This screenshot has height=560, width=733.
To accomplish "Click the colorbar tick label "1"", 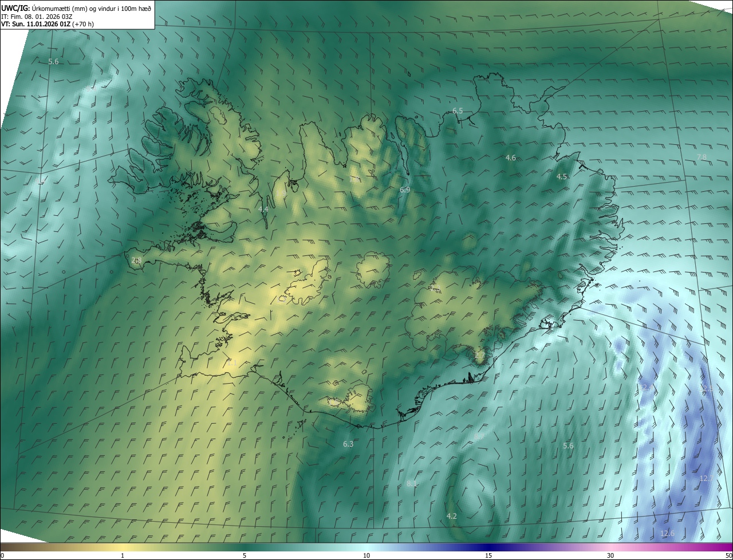I will coord(123,555).
